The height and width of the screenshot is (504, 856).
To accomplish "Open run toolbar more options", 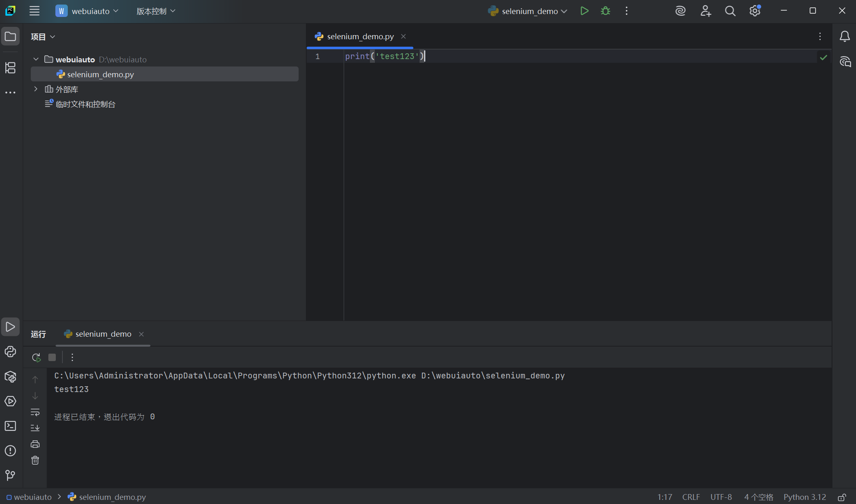I will click(72, 357).
